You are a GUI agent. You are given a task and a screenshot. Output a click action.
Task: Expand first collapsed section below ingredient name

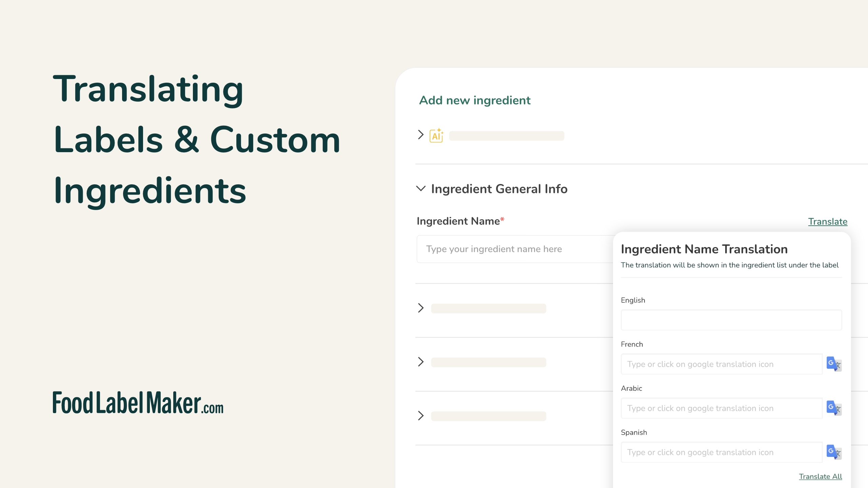tap(421, 308)
